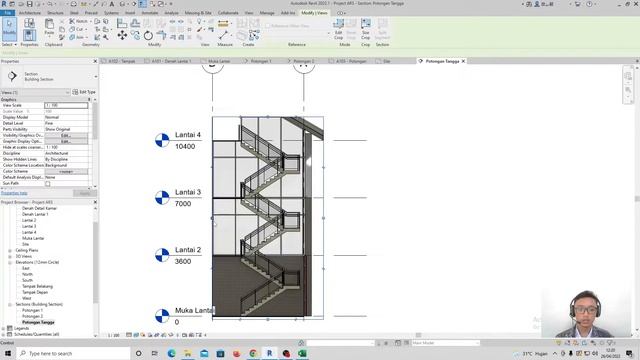Open the Views (1) instance filter dropdown
Screen dimensions: 640x360
coord(35,93)
